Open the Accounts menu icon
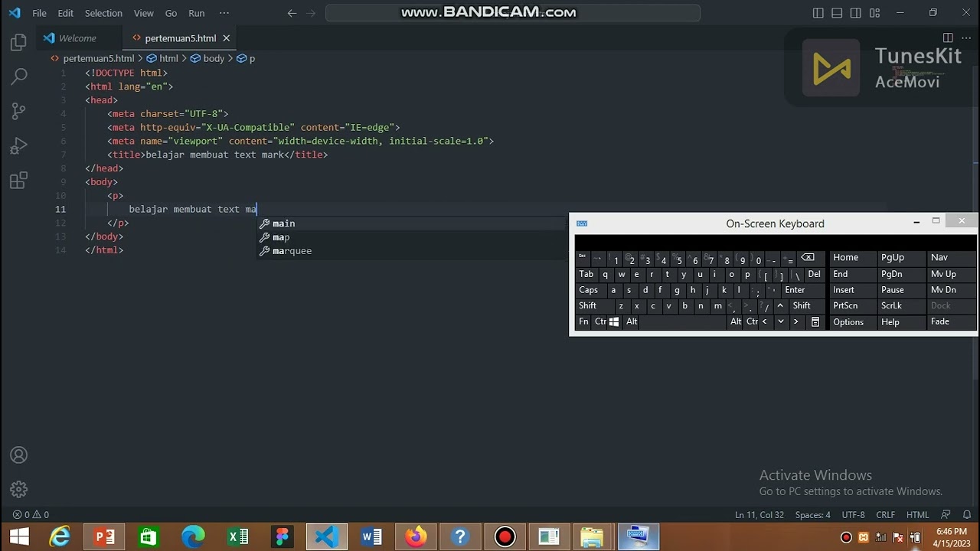This screenshot has height=551, width=980. (x=19, y=455)
